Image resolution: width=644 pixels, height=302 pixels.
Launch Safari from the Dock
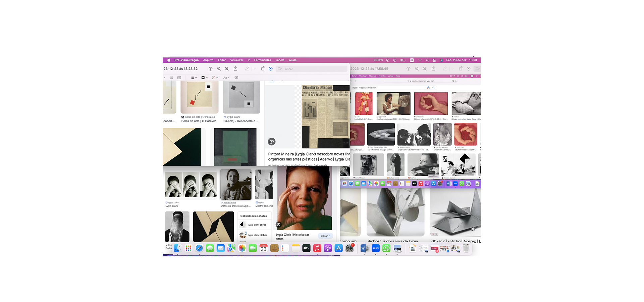199,248
